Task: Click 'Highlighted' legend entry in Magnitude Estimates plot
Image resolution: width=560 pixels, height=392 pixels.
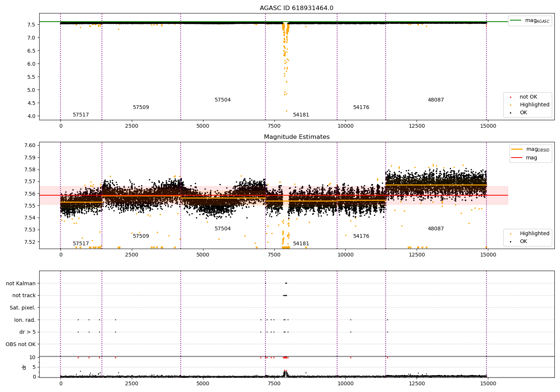Action: (x=535, y=234)
